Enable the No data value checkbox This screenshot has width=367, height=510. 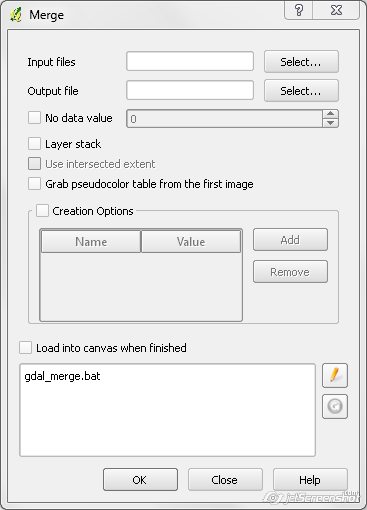point(34,118)
